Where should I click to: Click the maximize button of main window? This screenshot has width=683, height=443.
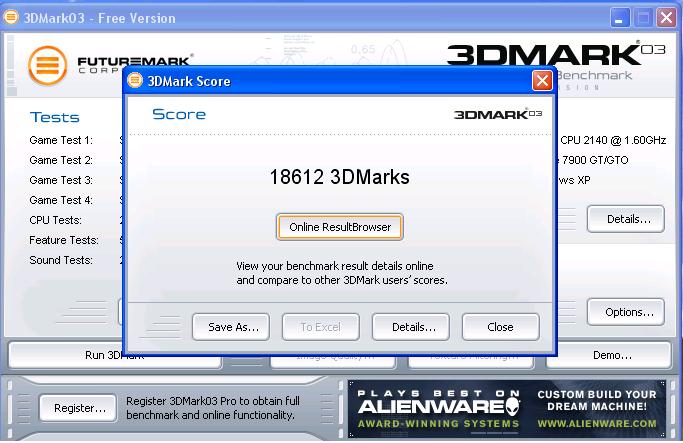643,18
